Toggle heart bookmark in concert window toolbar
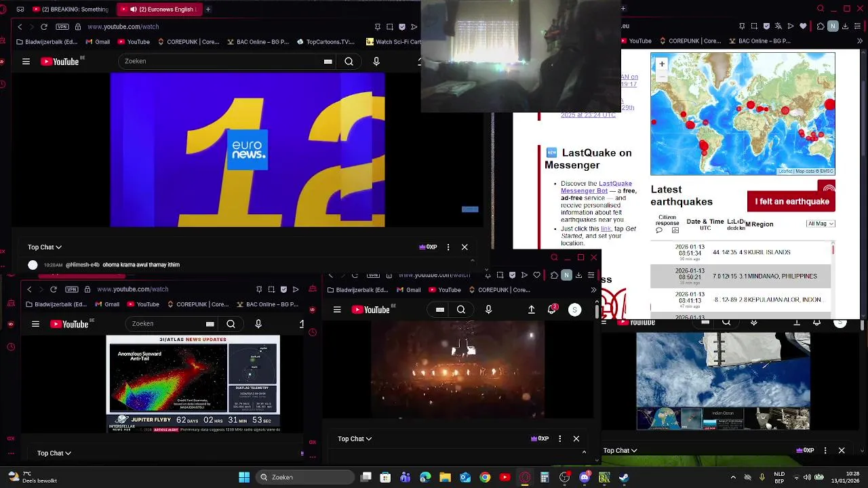This screenshot has width=868, height=488. (537, 275)
